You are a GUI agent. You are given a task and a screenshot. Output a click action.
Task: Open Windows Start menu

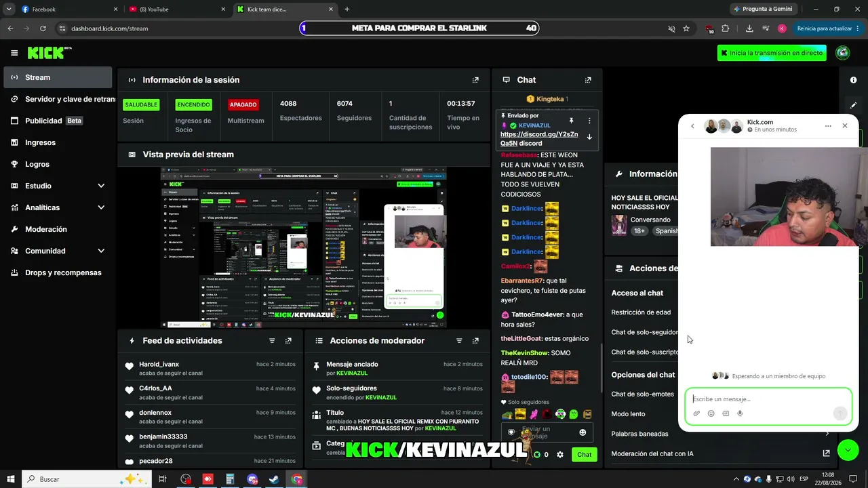(x=11, y=479)
